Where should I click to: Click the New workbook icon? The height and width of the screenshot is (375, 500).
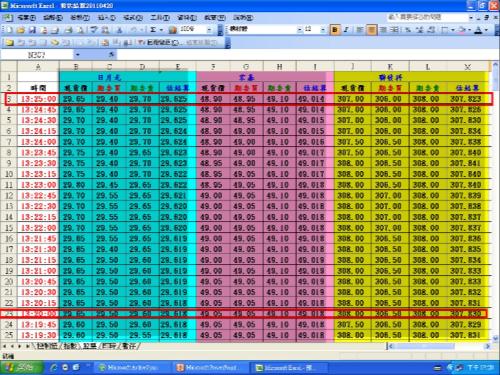[9, 30]
